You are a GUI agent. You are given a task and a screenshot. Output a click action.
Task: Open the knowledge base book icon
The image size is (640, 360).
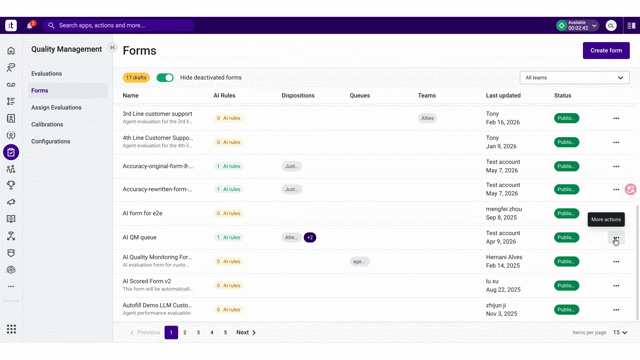click(x=11, y=219)
